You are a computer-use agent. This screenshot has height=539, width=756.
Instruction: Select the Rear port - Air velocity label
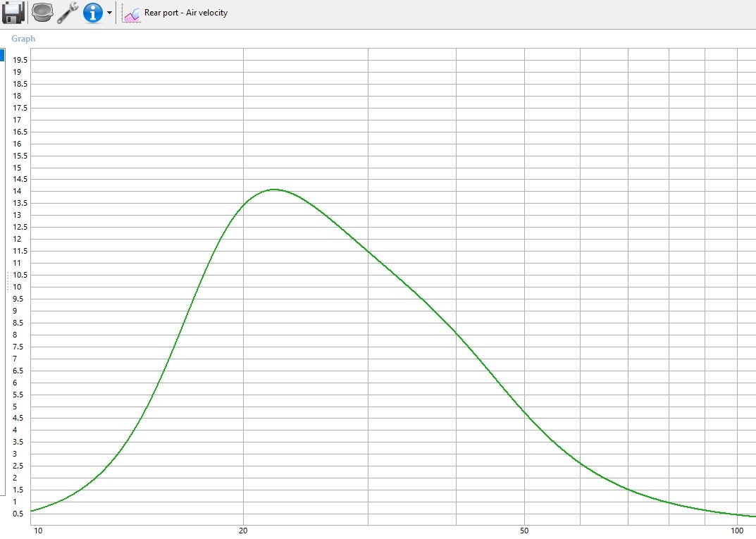click(x=185, y=13)
